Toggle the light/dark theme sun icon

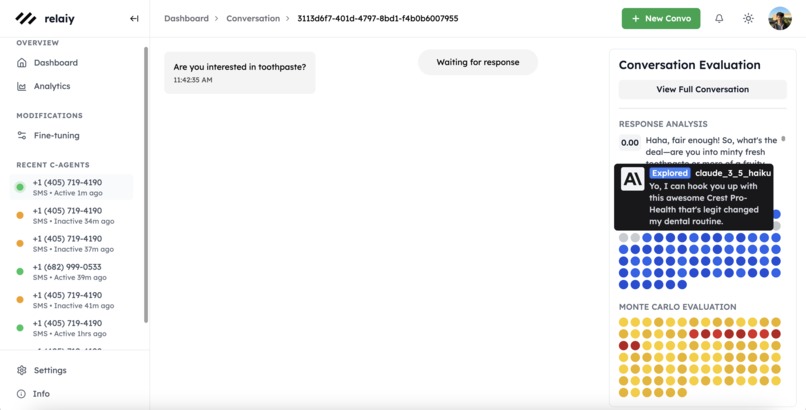(x=748, y=18)
